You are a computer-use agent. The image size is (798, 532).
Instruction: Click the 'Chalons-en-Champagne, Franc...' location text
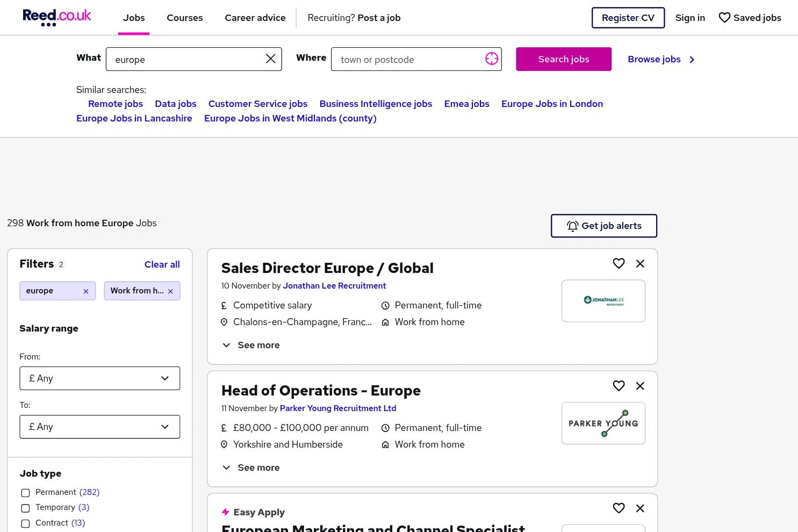[303, 322]
